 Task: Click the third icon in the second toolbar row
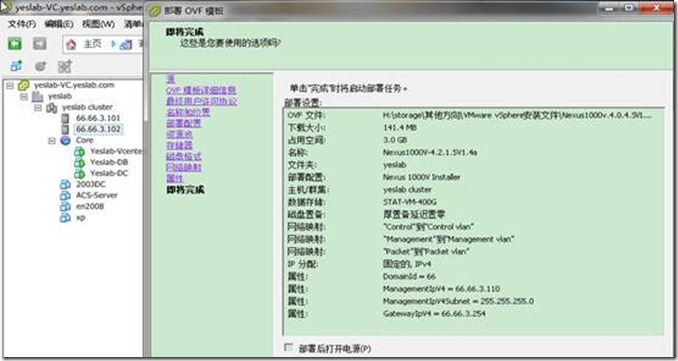coord(65,66)
